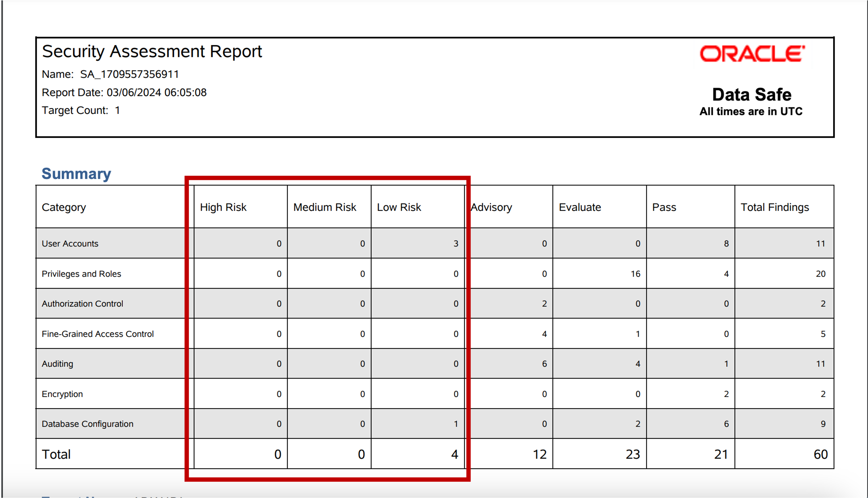This screenshot has height=498, width=868.
Task: Select the Total row Advisory value 12
Action: pos(540,454)
